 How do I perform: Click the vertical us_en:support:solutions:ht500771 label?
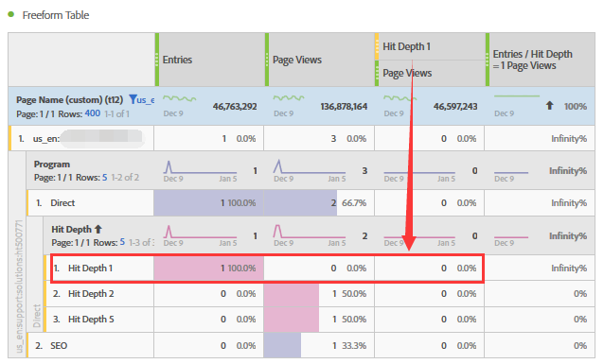click(x=19, y=286)
